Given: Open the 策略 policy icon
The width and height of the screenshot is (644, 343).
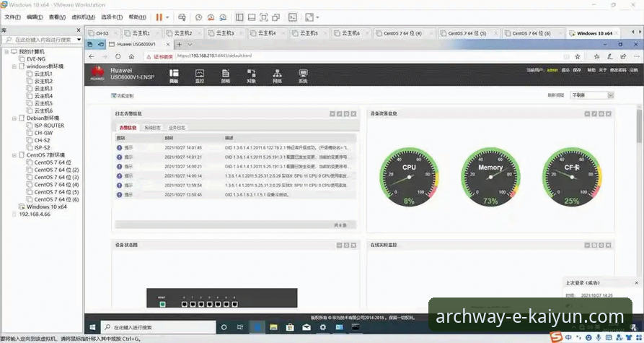Looking at the screenshot, I should pos(225,76).
